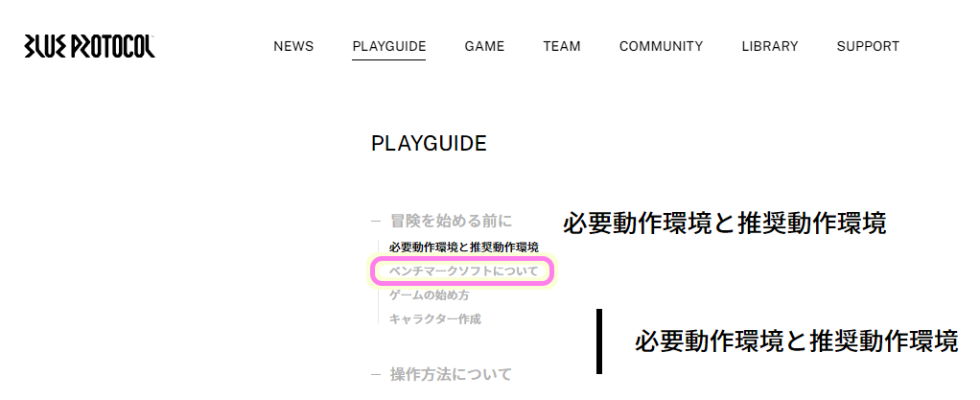Open the GAME navigation item
The width and height of the screenshot is (980, 400).
coord(484,46)
